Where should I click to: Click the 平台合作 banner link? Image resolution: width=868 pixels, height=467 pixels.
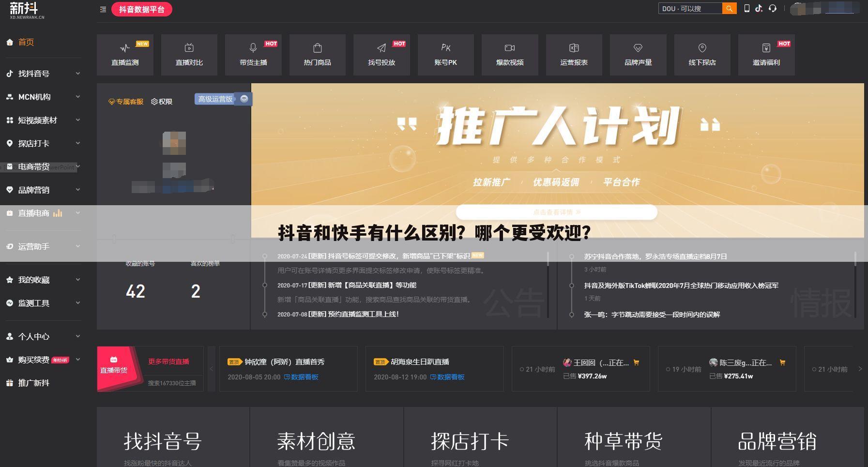621,182
